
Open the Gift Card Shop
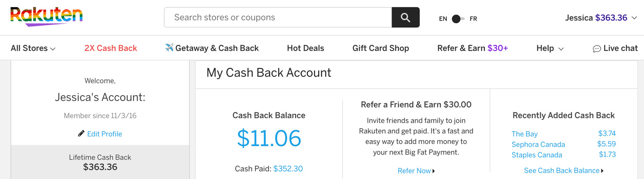(380, 48)
